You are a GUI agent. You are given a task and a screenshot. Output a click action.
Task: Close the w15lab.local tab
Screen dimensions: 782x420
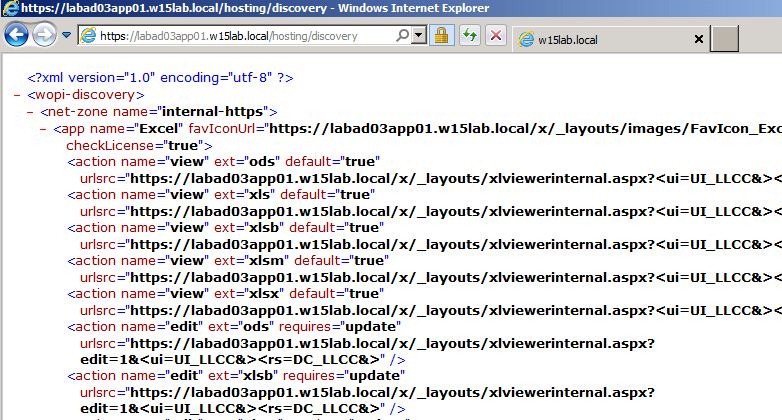point(699,39)
